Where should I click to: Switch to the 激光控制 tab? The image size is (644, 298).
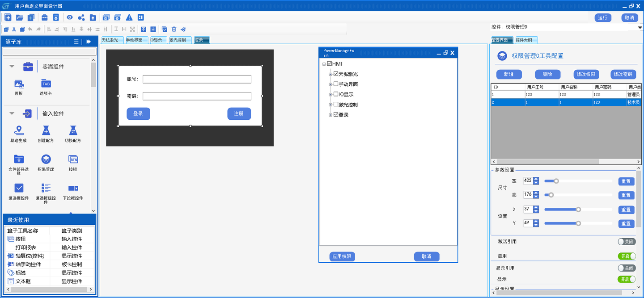coord(180,40)
